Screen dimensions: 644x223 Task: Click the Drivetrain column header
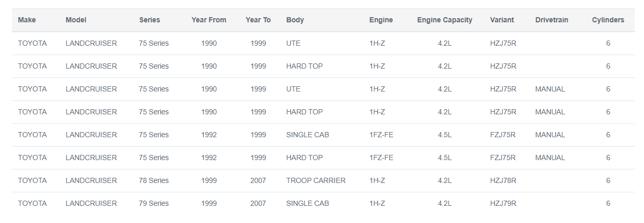(x=552, y=20)
